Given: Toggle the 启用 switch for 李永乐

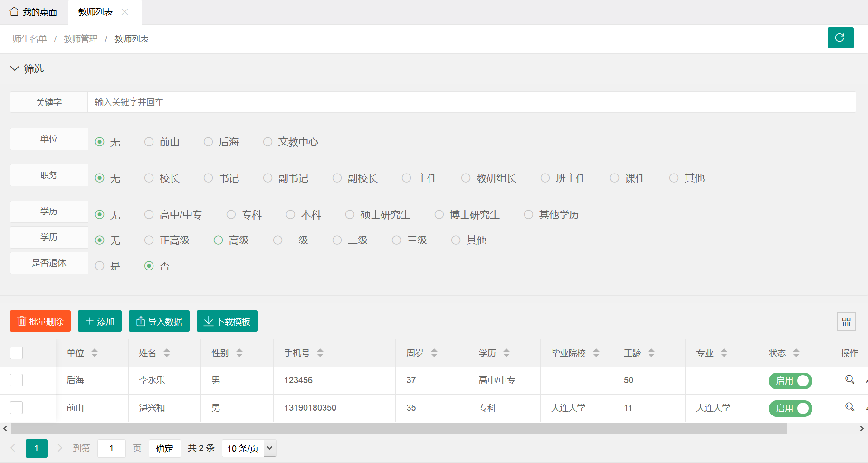Looking at the screenshot, I should coord(790,381).
